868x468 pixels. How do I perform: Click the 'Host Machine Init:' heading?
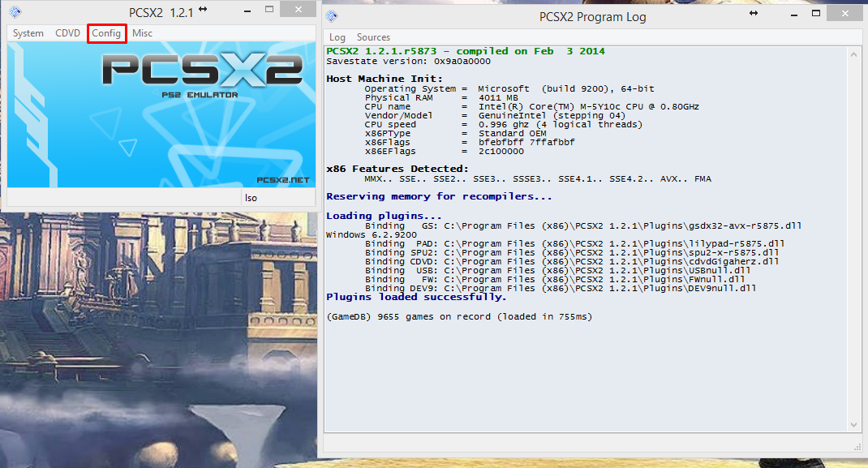coord(385,79)
